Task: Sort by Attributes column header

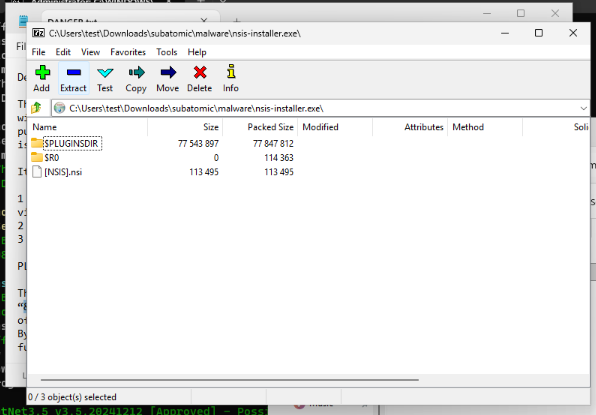Action: [x=410, y=127]
